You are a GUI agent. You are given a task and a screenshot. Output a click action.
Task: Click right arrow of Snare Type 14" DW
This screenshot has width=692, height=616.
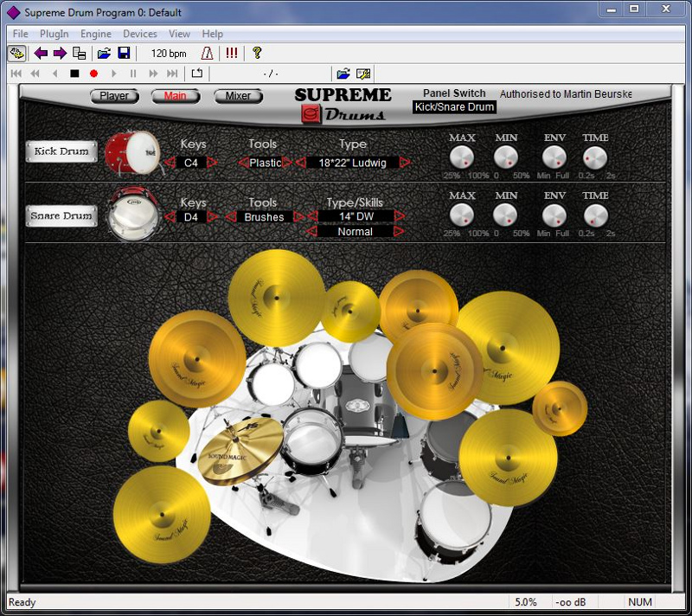click(x=400, y=215)
